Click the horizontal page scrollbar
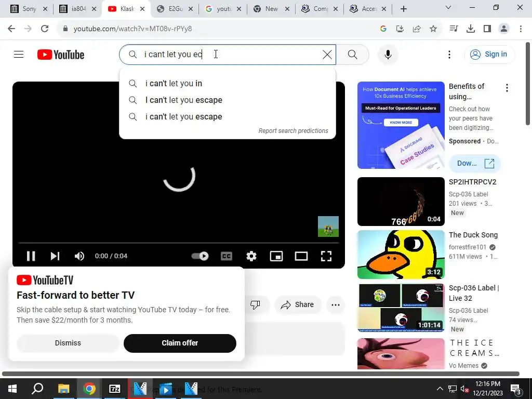 pyautogui.click(x=261, y=374)
